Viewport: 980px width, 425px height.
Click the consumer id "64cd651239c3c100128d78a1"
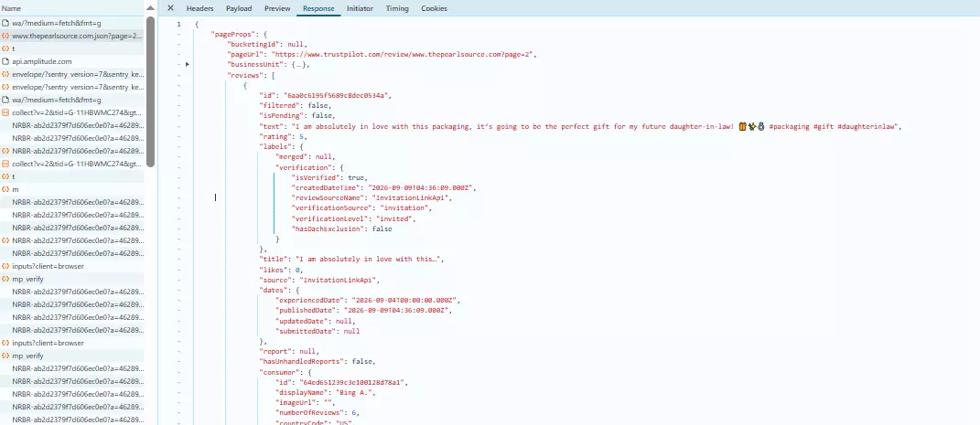click(354, 382)
